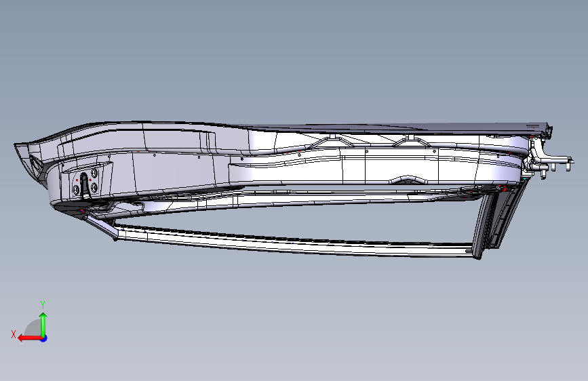Screen dimensions: 588x381
Task: Click the red X axis arrow of the triad
Action: [x=29, y=338]
